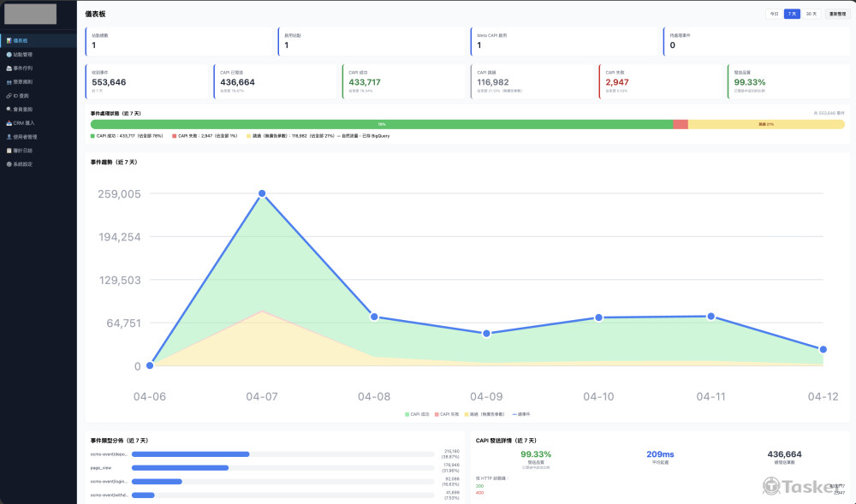Switch to the 30 天 time range
The width and height of the screenshot is (856, 504).
[811, 14]
